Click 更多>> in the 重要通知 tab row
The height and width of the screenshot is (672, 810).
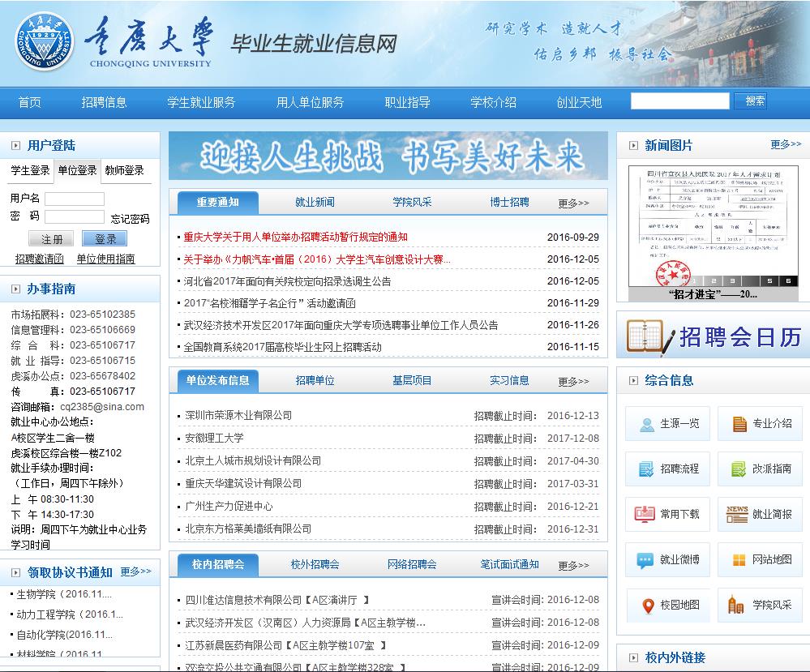tap(573, 203)
